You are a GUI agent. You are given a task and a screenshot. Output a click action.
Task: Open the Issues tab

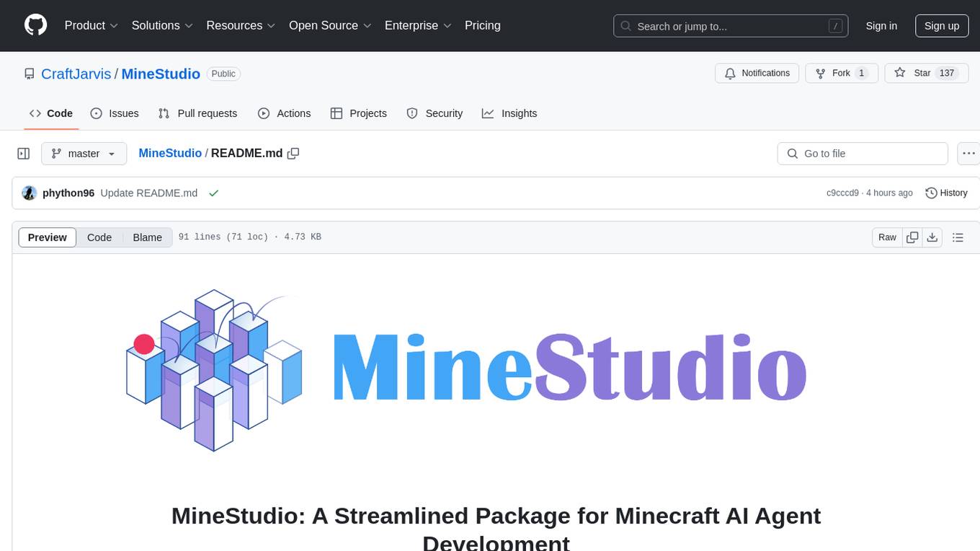pyautogui.click(x=115, y=113)
